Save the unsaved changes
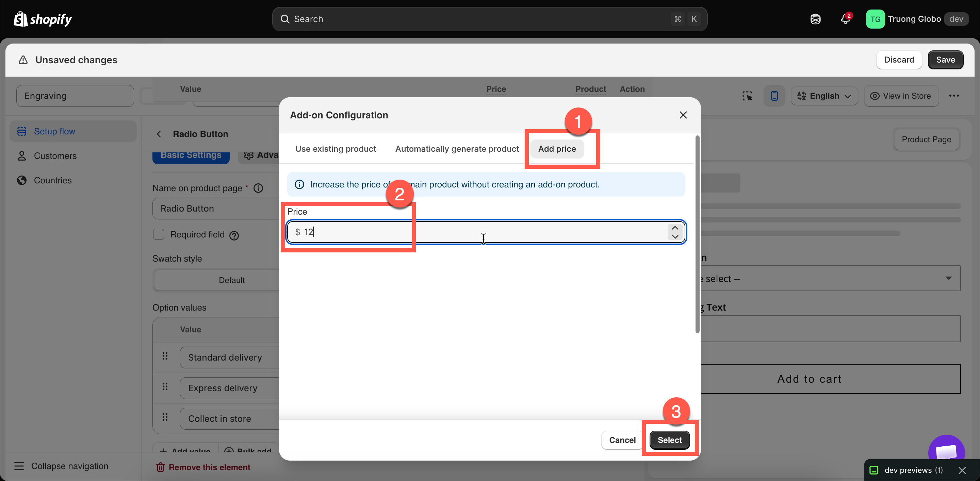 click(945, 60)
